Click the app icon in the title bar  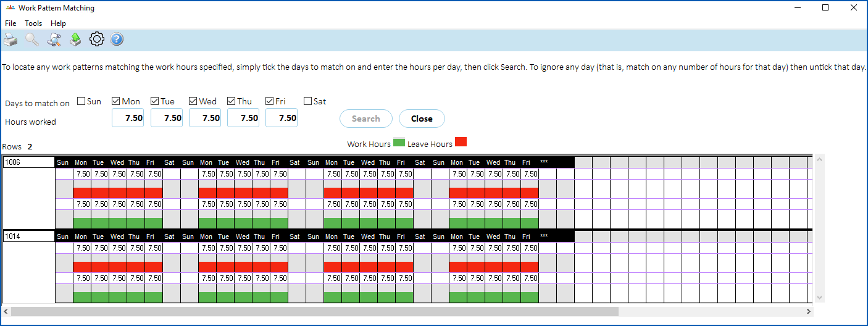point(9,8)
